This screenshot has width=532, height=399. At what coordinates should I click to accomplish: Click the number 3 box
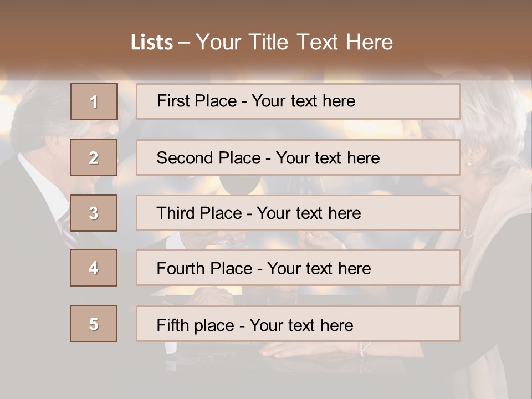click(94, 213)
